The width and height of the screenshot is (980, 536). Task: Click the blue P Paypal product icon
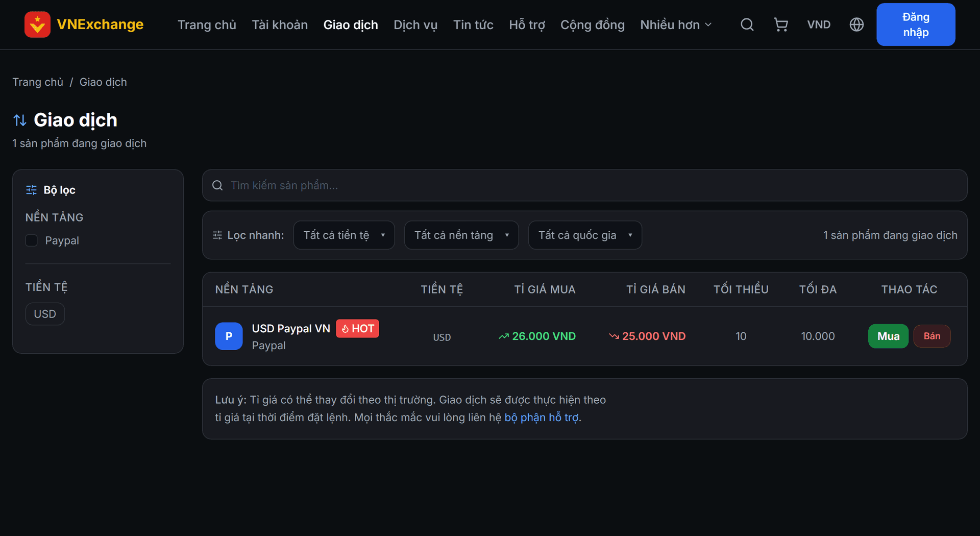pyautogui.click(x=229, y=336)
